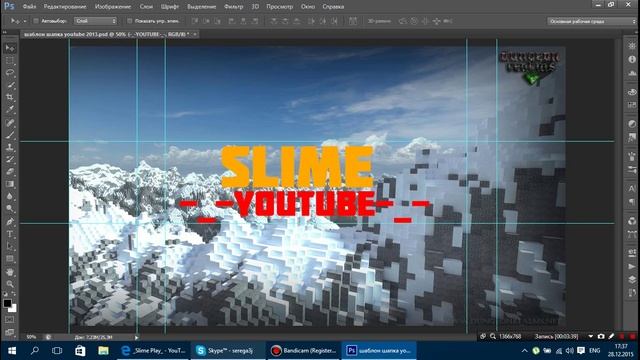Change the screen mode from the toolbox
This screenshot has height=360, width=640.
pyautogui.click(x=9, y=332)
